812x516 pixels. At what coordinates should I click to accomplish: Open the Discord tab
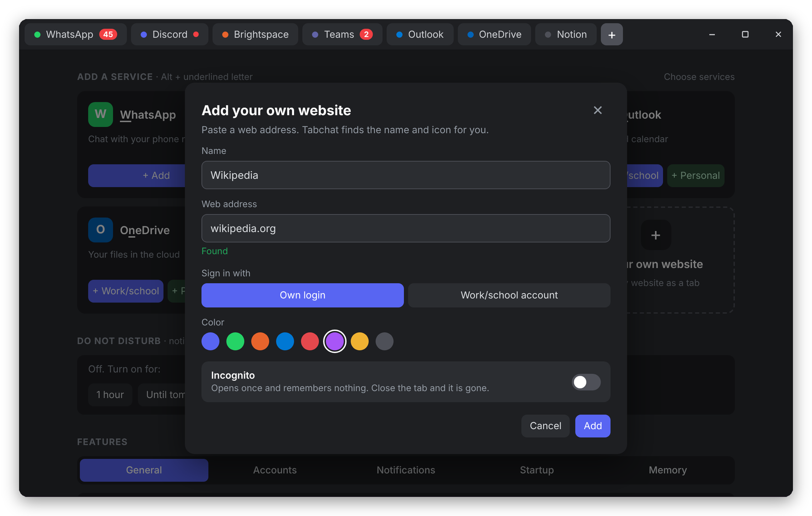(170, 34)
